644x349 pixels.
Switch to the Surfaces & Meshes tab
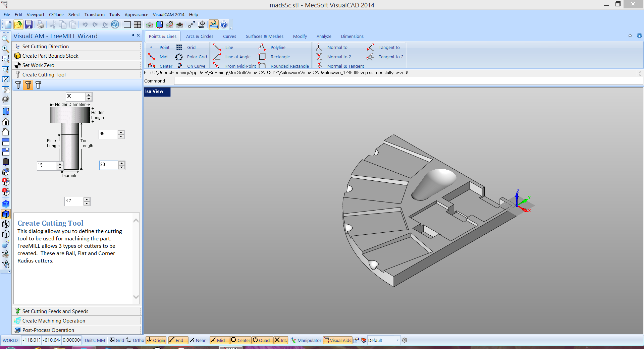(264, 37)
